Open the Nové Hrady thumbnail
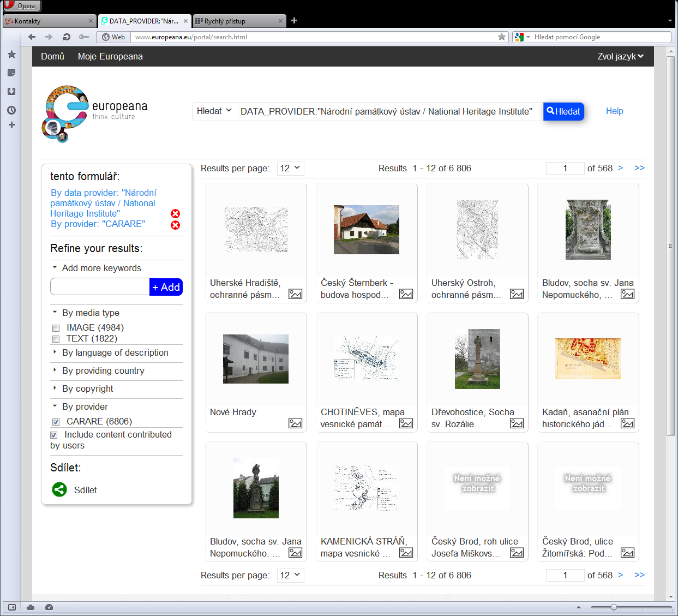678x616 pixels. tap(256, 359)
